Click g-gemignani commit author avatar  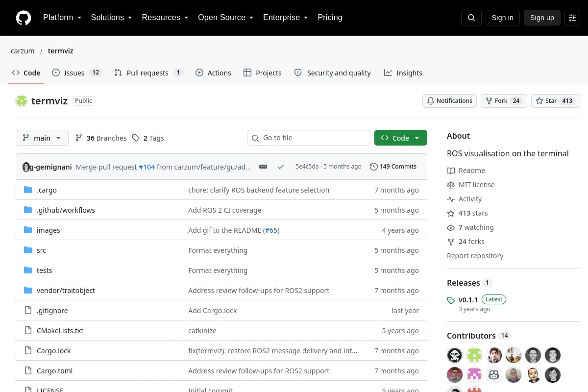26,167
